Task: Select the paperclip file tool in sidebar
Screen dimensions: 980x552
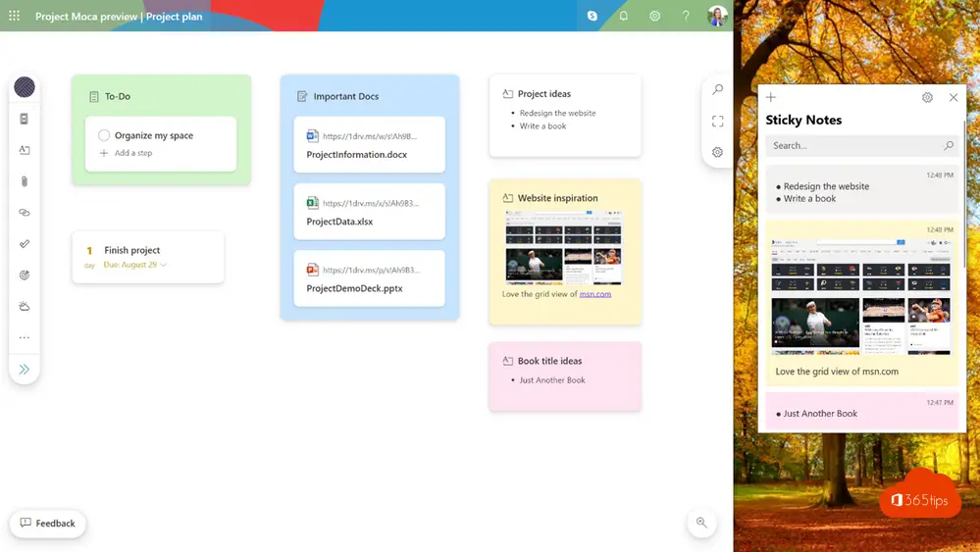Action: tap(25, 181)
